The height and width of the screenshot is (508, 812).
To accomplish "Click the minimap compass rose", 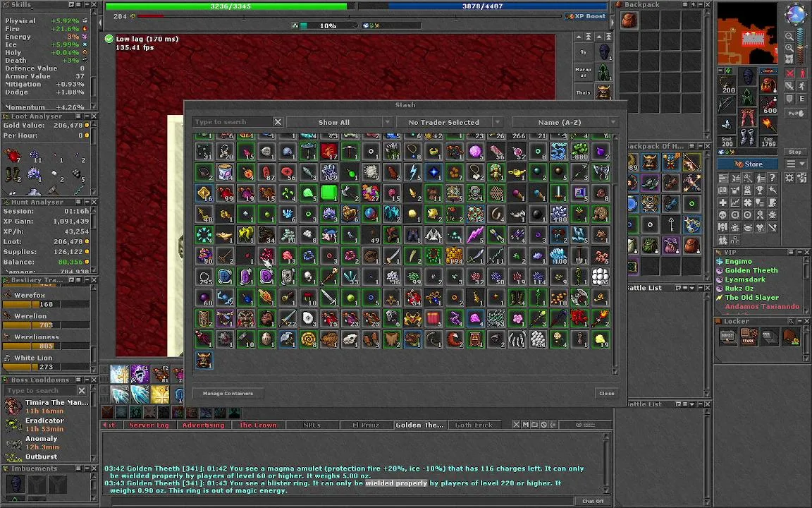I will (x=794, y=15).
